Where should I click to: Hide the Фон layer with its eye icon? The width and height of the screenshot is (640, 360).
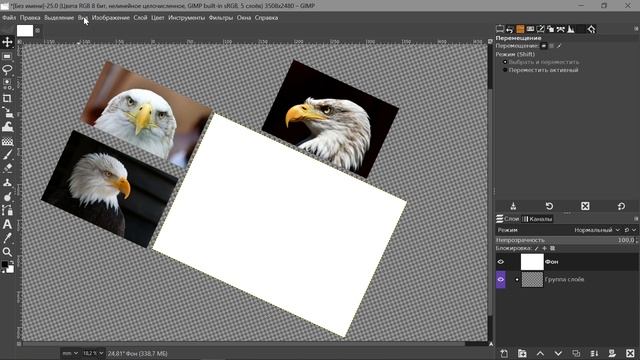[x=500, y=262]
